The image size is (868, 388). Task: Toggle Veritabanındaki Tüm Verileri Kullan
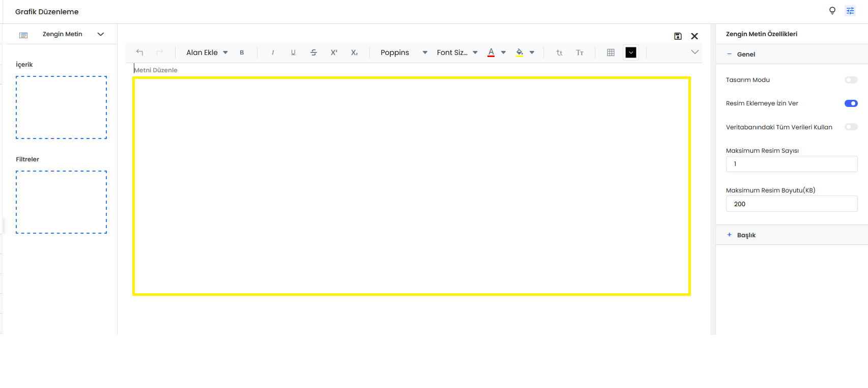(x=851, y=127)
